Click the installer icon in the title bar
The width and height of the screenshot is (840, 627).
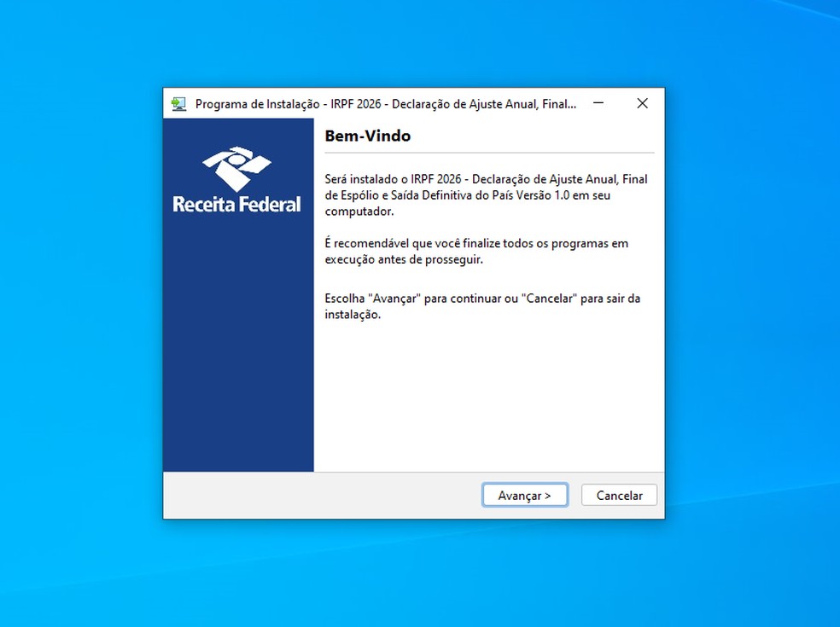[178, 104]
